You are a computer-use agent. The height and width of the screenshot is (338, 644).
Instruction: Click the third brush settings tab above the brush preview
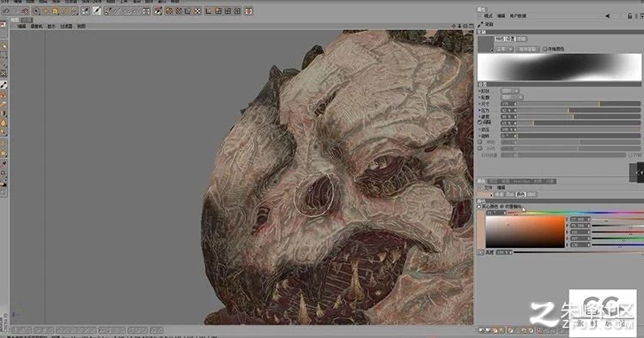click(521, 39)
